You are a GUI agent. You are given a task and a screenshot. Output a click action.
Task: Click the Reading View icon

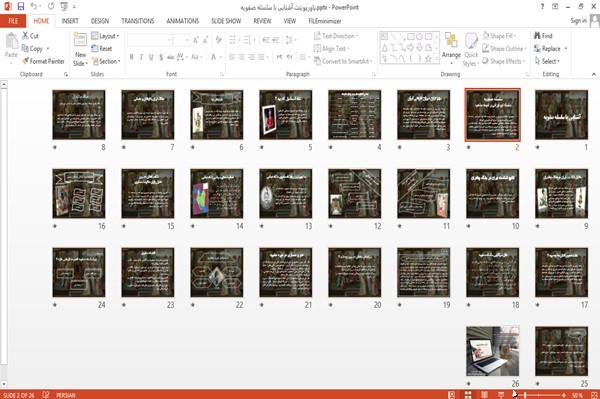point(484,395)
